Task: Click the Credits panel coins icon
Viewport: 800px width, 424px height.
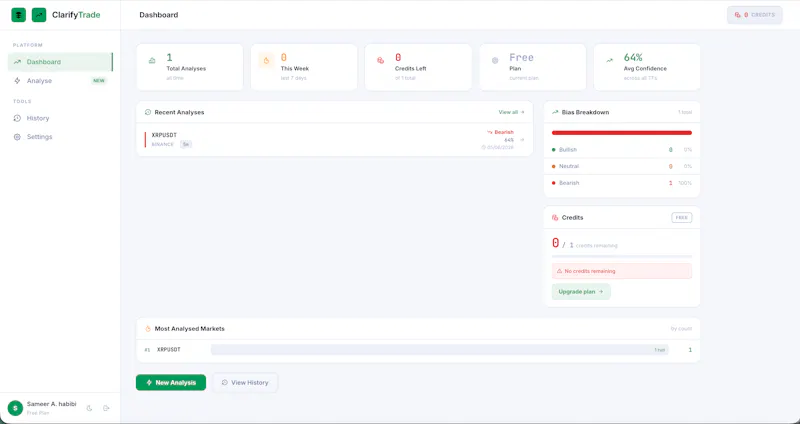Action: 555,218
